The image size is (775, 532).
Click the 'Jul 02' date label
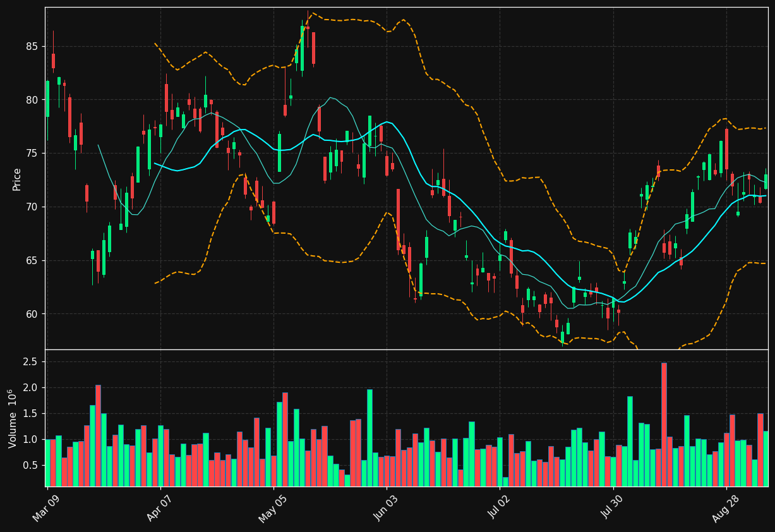click(x=498, y=509)
